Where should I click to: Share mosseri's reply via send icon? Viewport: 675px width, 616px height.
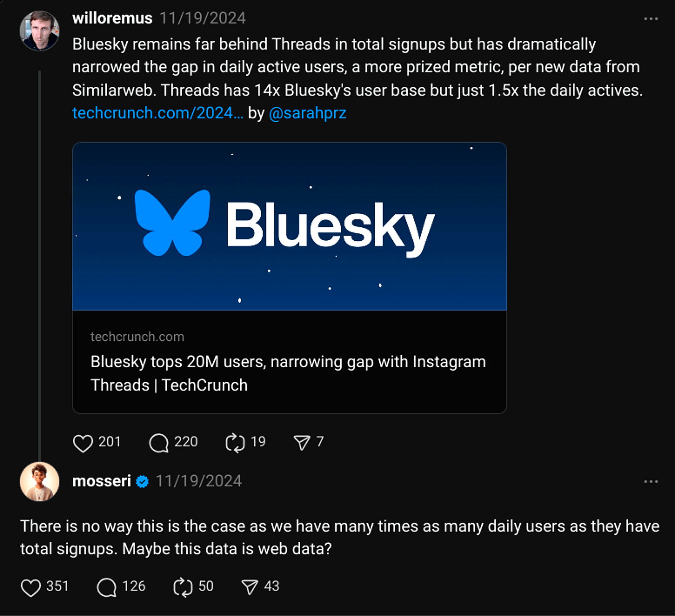click(x=250, y=587)
